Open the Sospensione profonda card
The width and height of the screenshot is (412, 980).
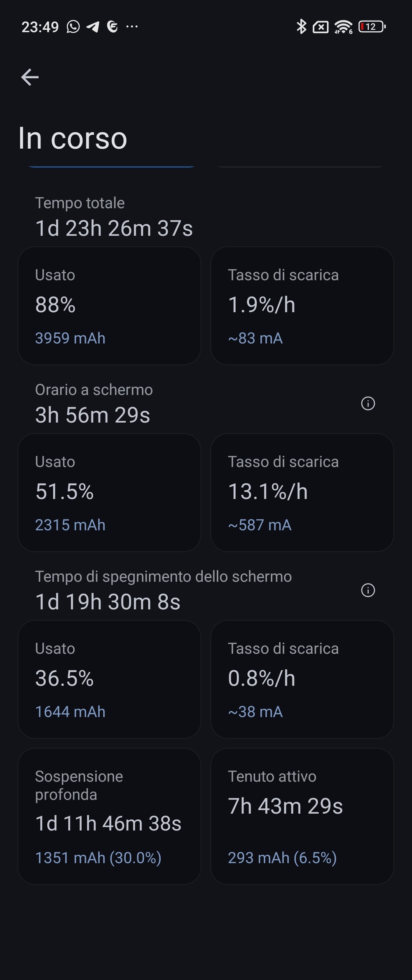click(x=109, y=816)
